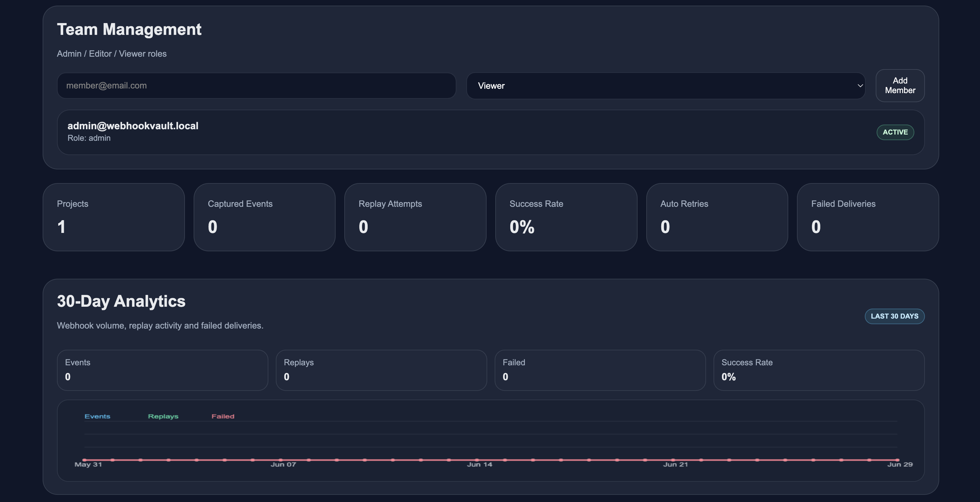Click the Failed analytics summary card
Viewport: 980px width, 502px height.
[600, 370]
